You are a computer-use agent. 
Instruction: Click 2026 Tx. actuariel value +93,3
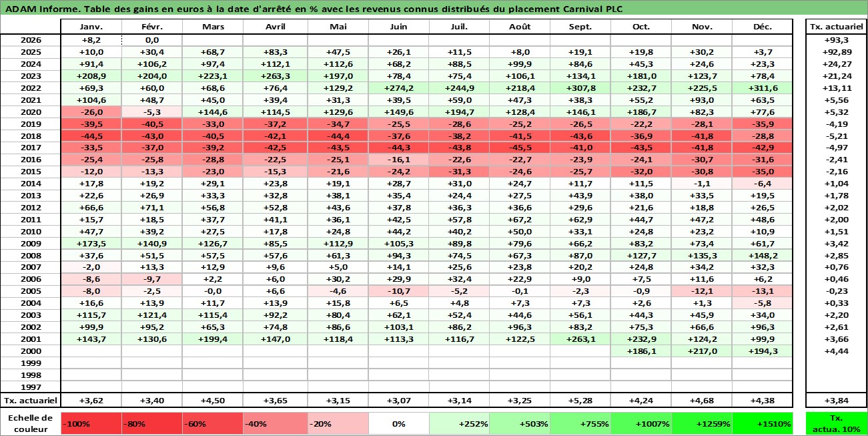(836, 40)
